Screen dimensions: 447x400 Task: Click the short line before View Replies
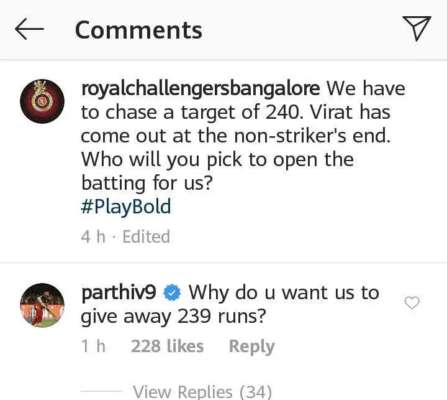102,391
